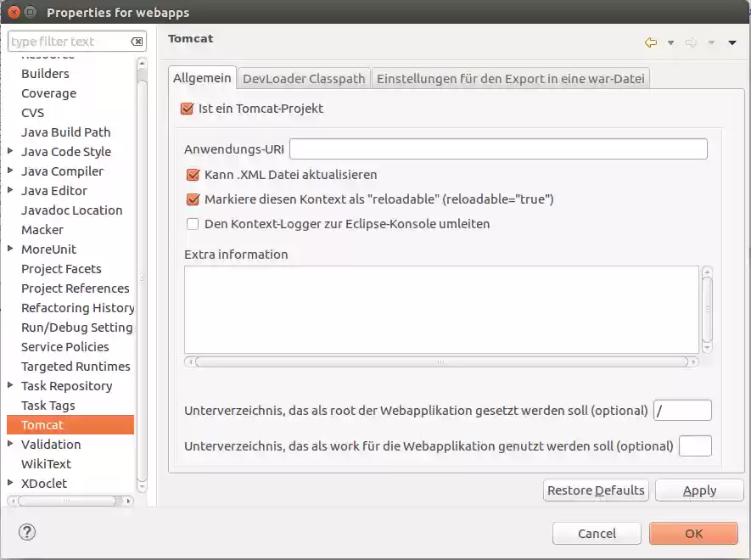Click the Restore Defaults button
The width and height of the screenshot is (751, 560).
(595, 490)
